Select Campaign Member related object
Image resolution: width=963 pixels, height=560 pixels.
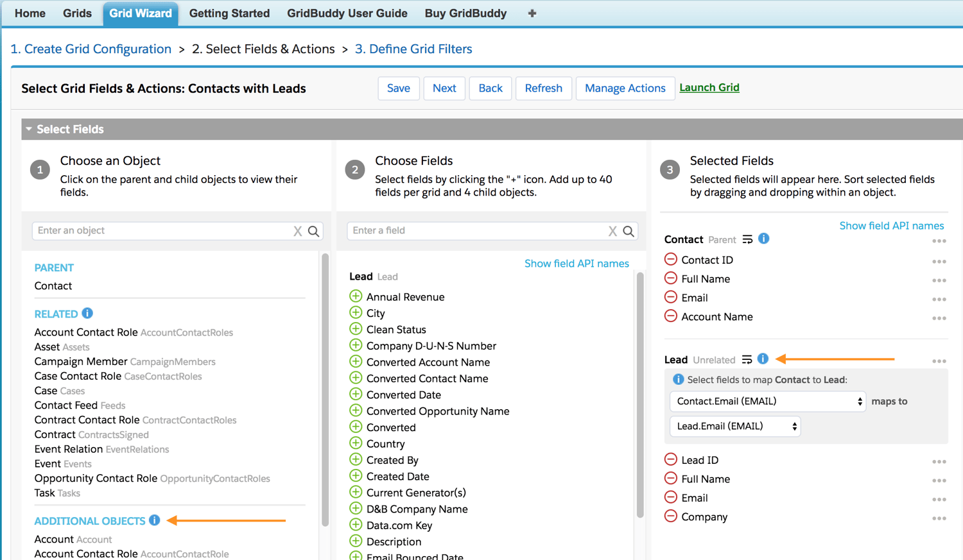(125, 361)
